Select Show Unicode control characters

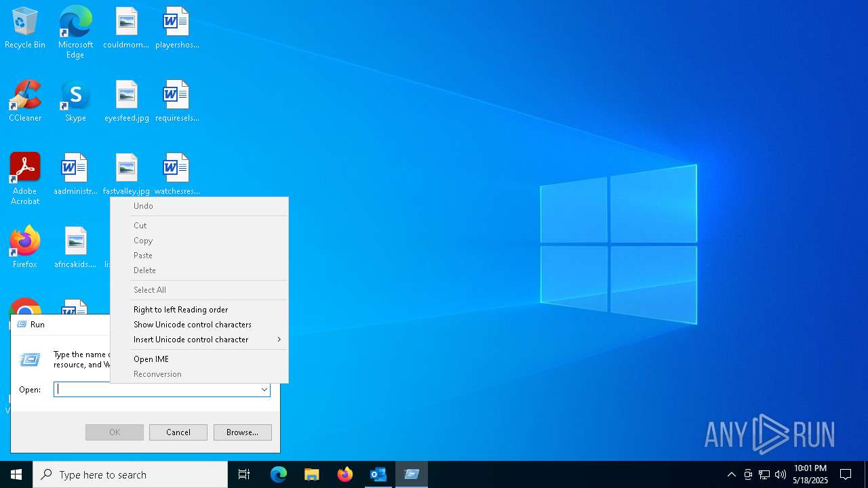[199, 325]
